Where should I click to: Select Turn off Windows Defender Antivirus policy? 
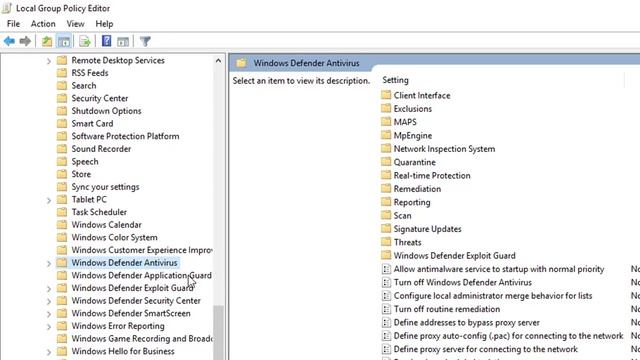(462, 282)
